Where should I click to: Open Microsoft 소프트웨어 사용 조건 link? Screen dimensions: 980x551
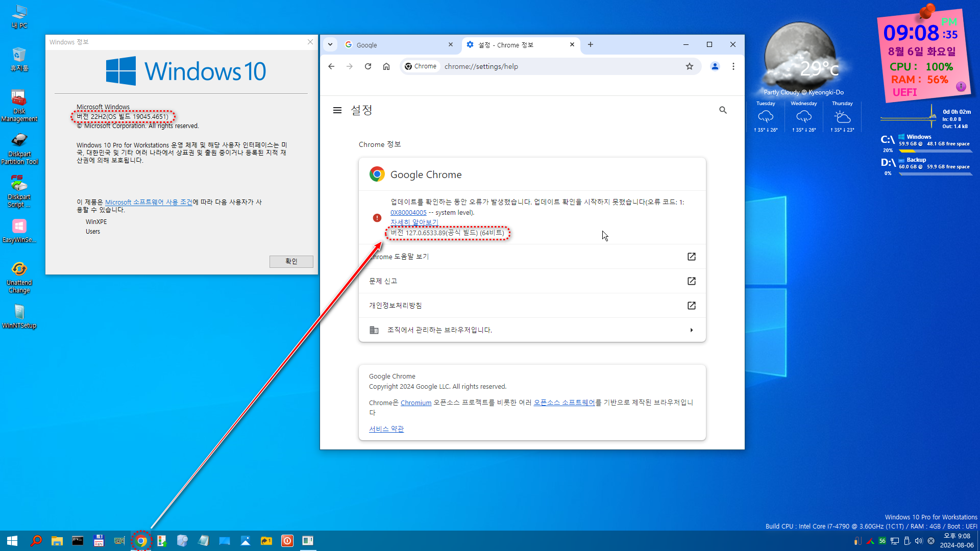click(149, 203)
